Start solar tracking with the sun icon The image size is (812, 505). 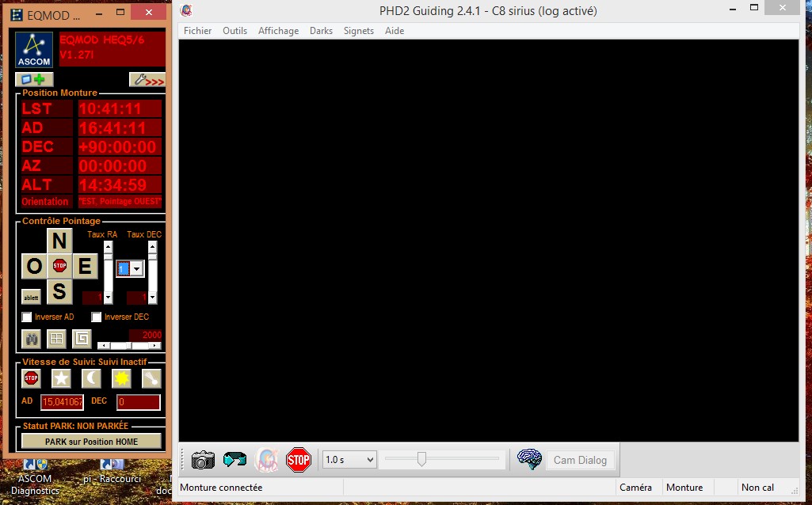pyautogui.click(x=121, y=378)
